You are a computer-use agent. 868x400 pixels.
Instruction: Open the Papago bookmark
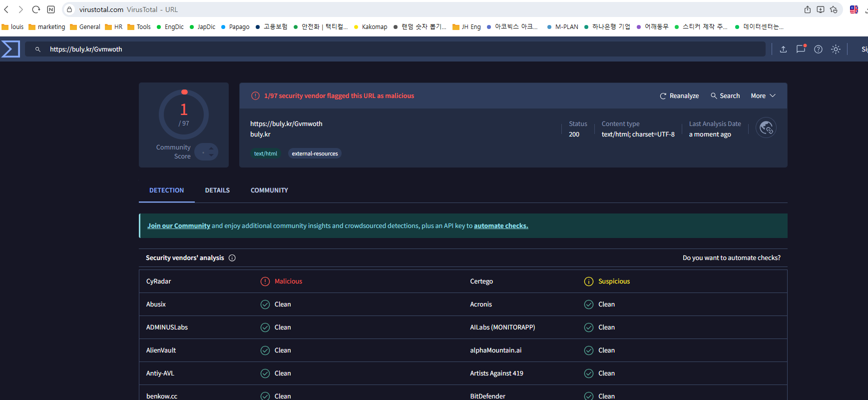click(x=235, y=27)
